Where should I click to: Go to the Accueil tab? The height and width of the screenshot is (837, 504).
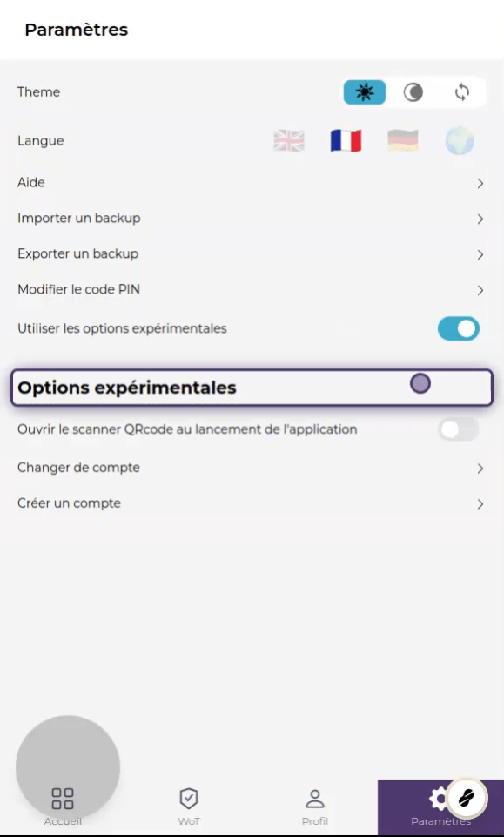point(63,806)
